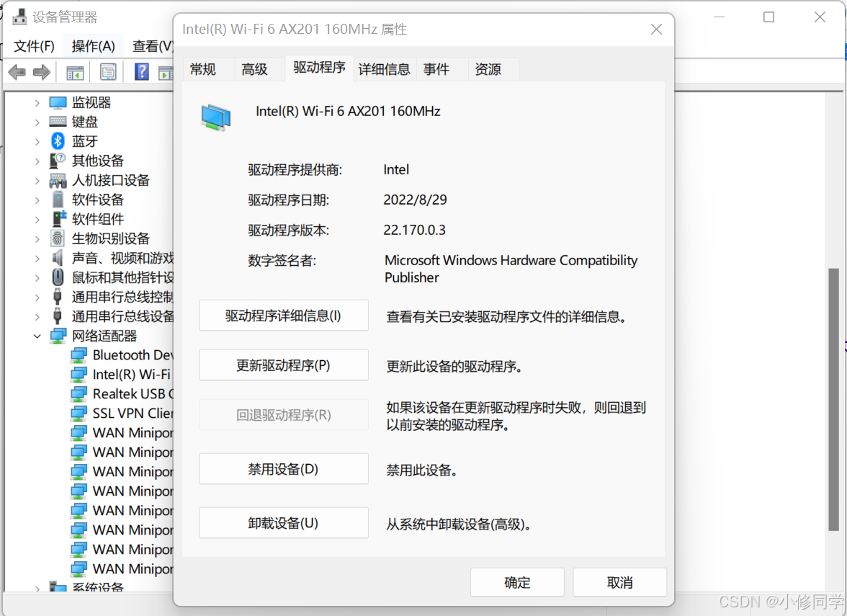Switch to the 高级 (Advanced) tab
The width and height of the screenshot is (847, 616).
click(x=260, y=69)
